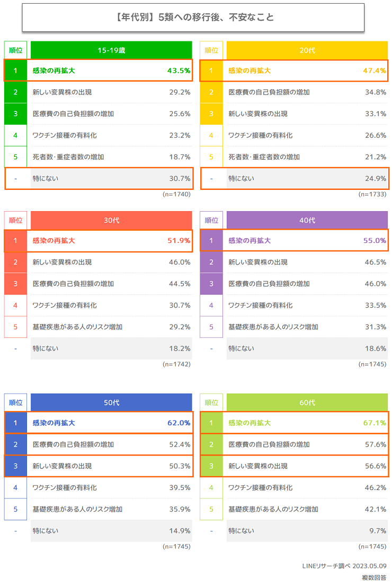Select the light green 60代 header bar
This screenshot has width=392, height=585.
(x=307, y=403)
